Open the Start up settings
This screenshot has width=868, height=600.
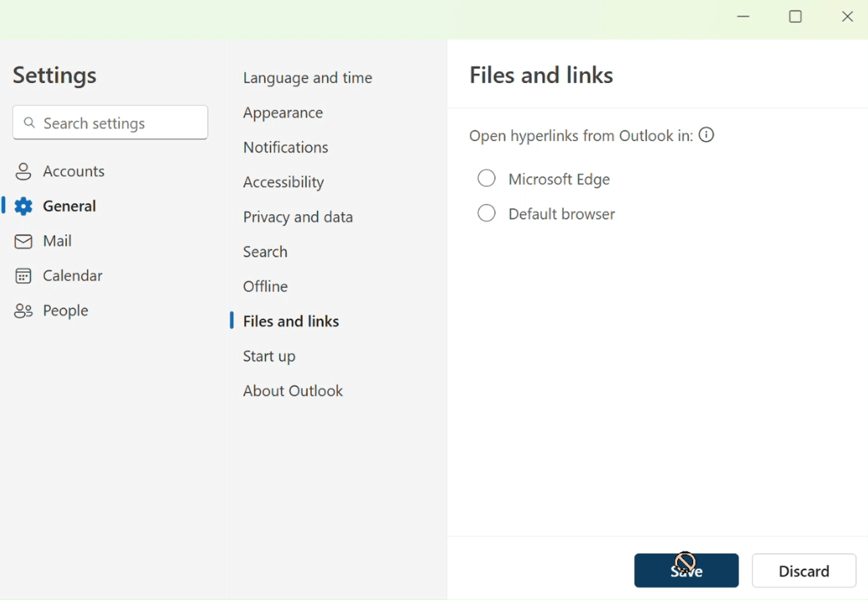(269, 356)
